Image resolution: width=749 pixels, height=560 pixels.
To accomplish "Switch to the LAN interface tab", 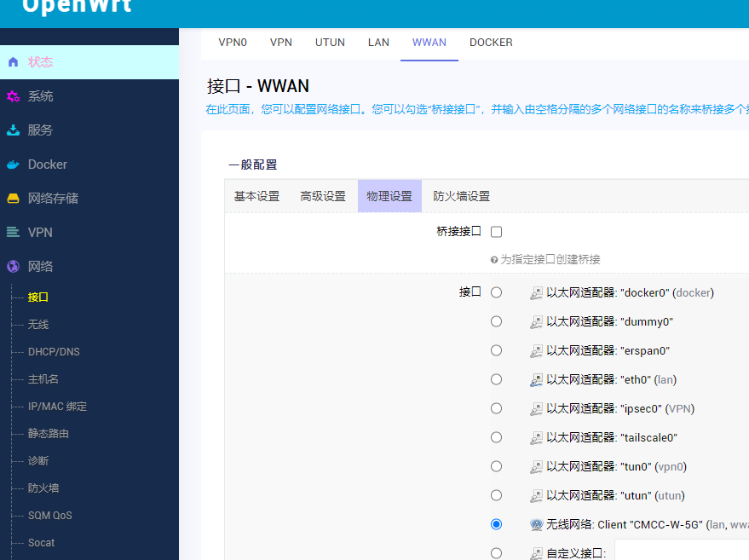I will coord(378,43).
